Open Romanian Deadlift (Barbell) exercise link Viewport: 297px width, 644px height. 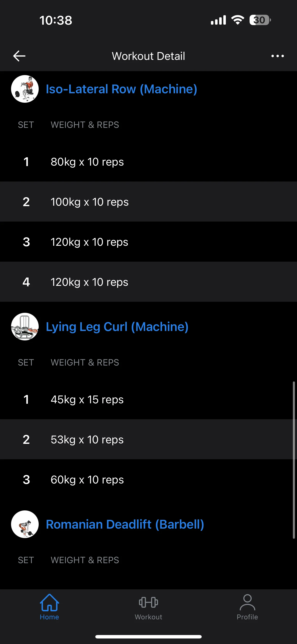pos(125,524)
